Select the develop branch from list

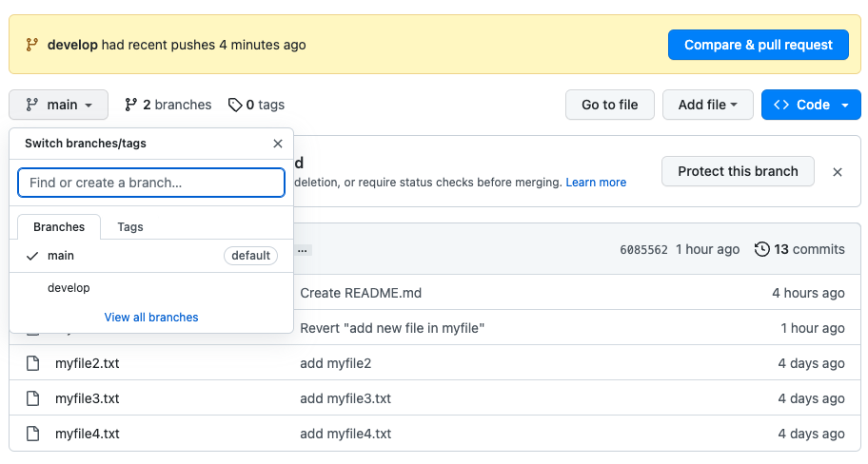(69, 288)
